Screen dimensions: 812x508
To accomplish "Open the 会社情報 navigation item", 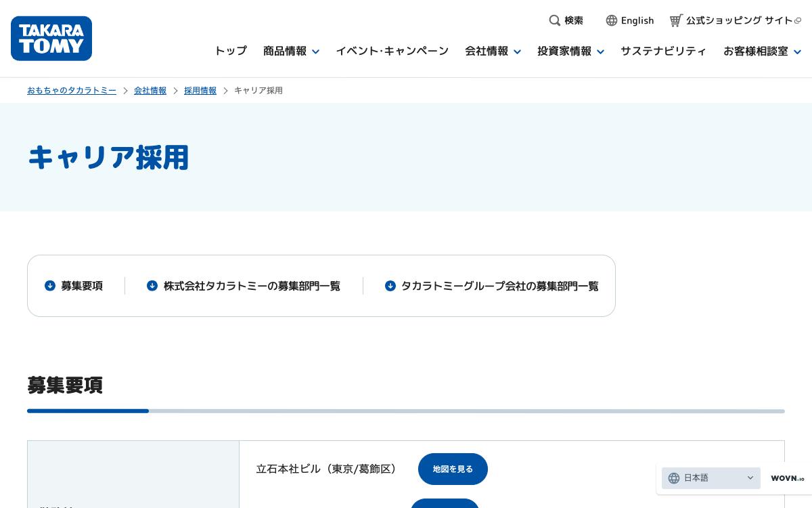I will tap(487, 51).
